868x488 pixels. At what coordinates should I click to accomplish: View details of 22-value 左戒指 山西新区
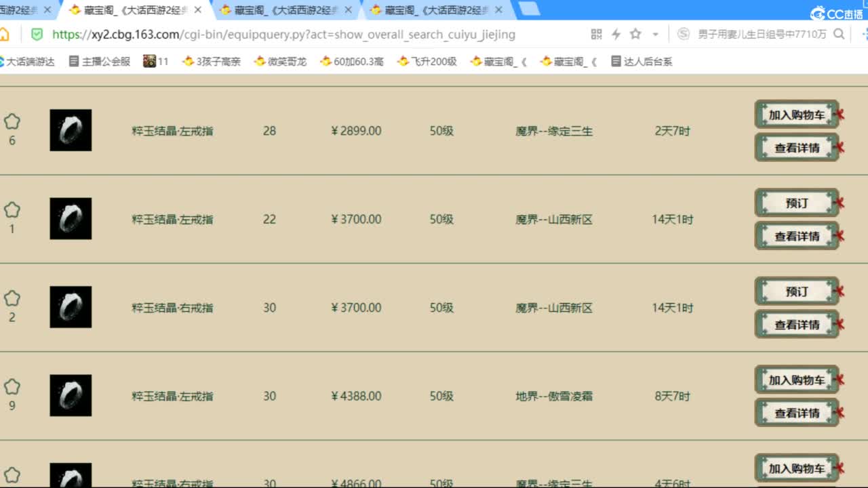pyautogui.click(x=797, y=236)
